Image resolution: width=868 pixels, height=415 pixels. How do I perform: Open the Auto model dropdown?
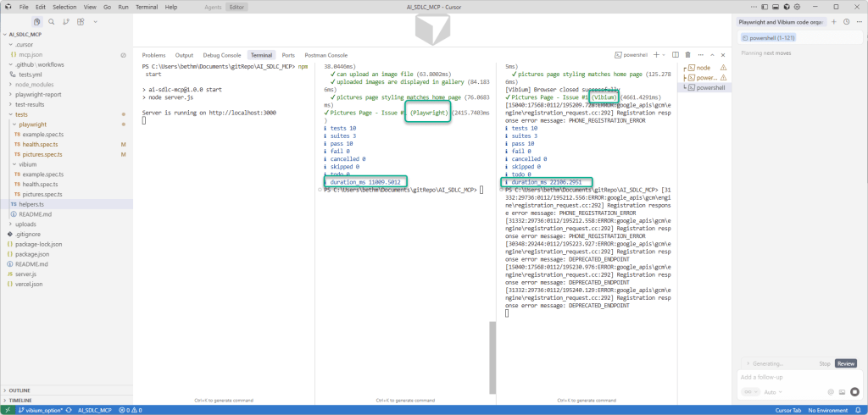[771, 392]
